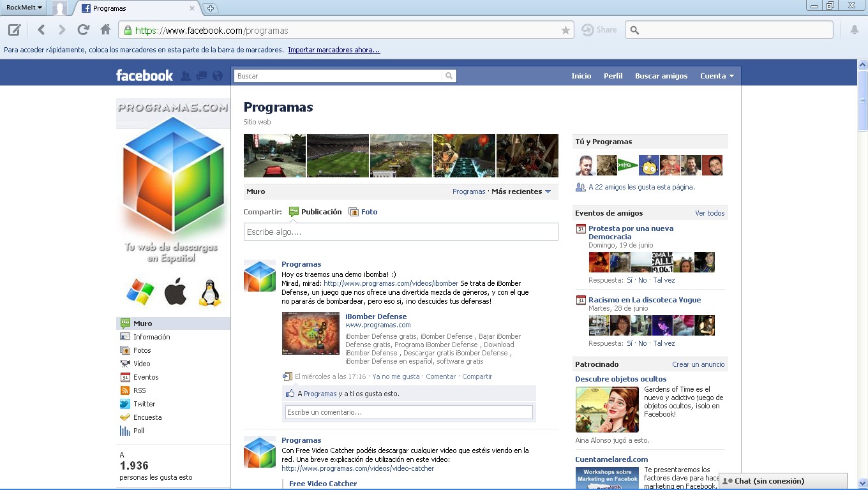Open the iBomber Defense link thumbnail
Screen dimensions: 868x490
coord(311,333)
